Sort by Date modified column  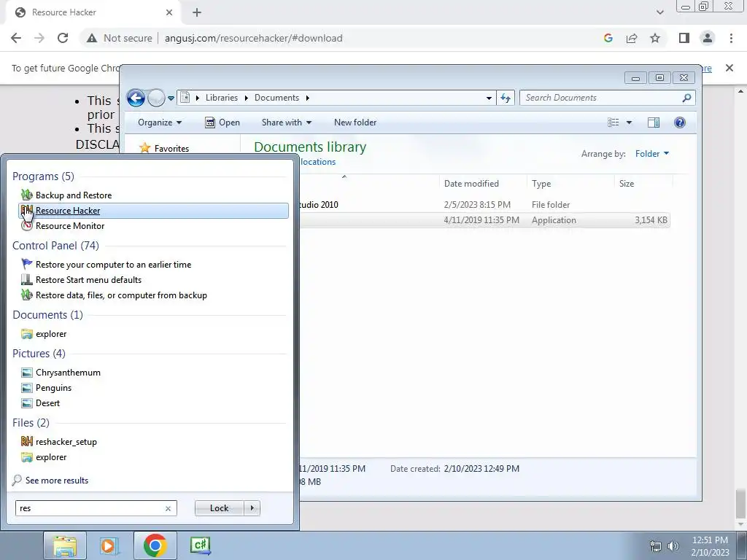point(483,183)
